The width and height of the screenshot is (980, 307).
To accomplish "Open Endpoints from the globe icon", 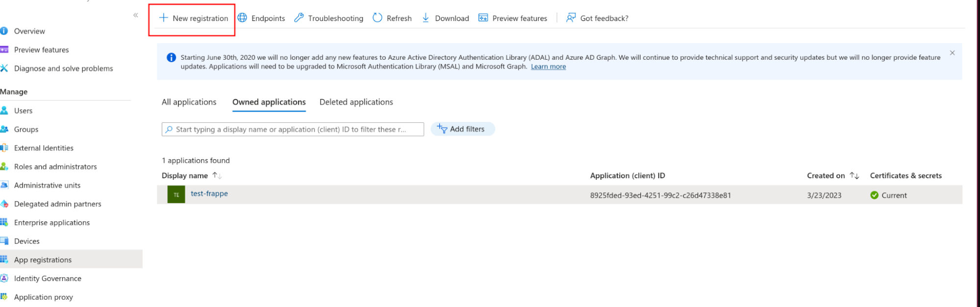I will [x=242, y=18].
